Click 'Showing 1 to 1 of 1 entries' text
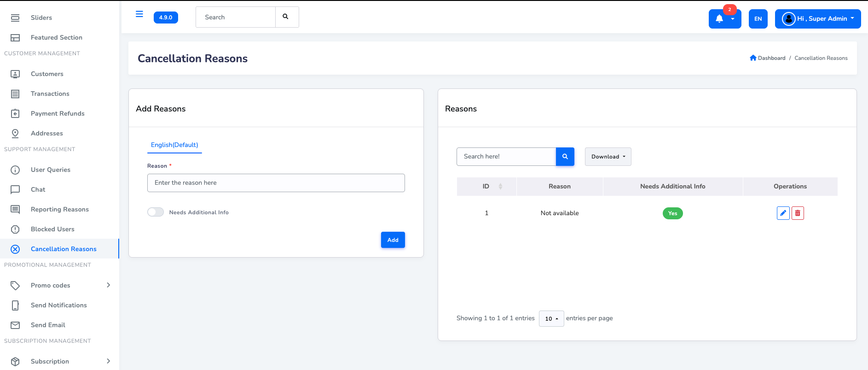The width and height of the screenshot is (868, 370). pos(496,318)
